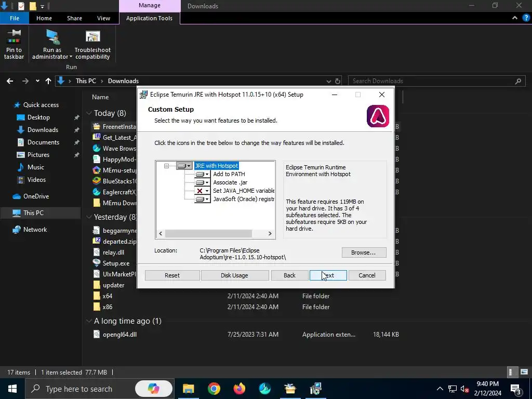Click the Search Downloads field

(436, 81)
